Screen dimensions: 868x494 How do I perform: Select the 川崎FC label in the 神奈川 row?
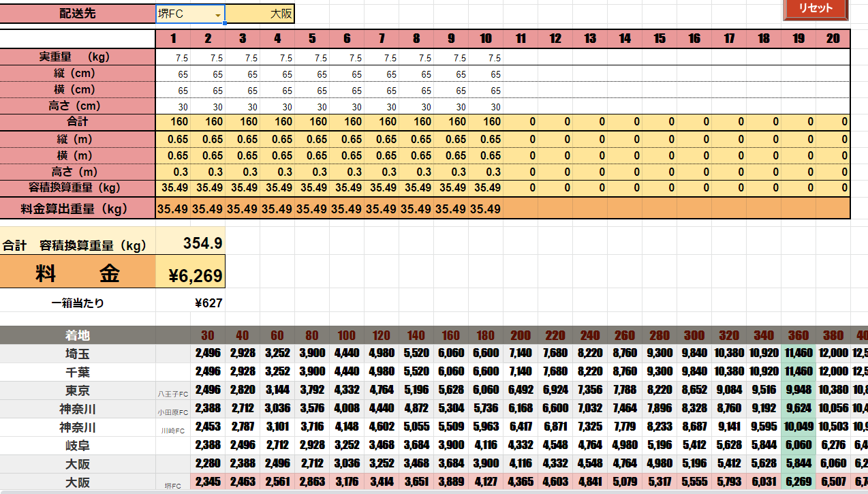tap(172, 430)
